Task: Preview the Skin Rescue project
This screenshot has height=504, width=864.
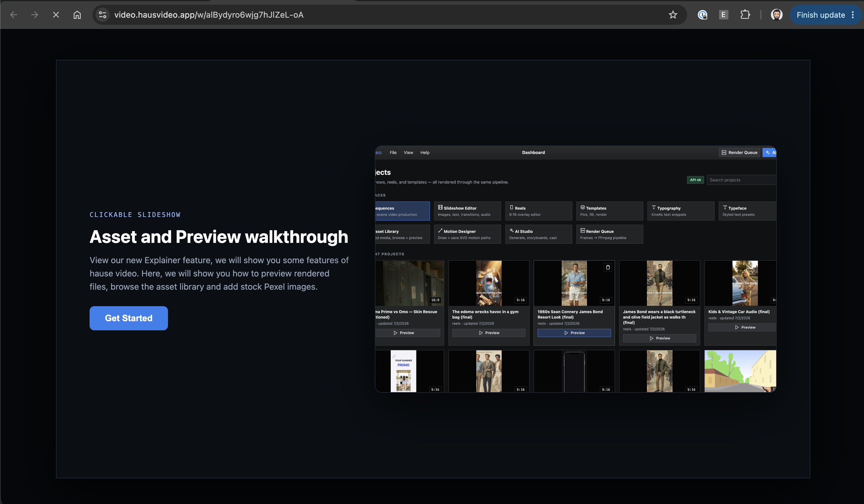Action: (x=407, y=333)
